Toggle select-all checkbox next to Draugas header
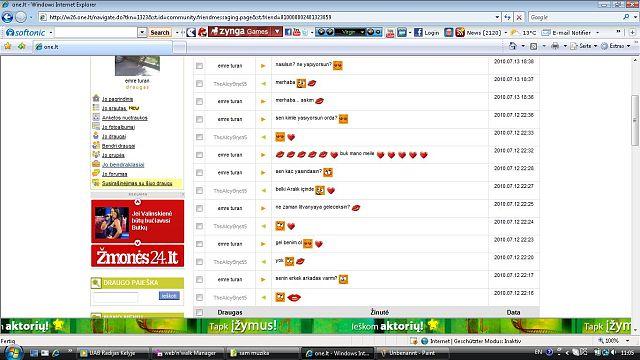This screenshot has height=360, width=640. point(199,312)
